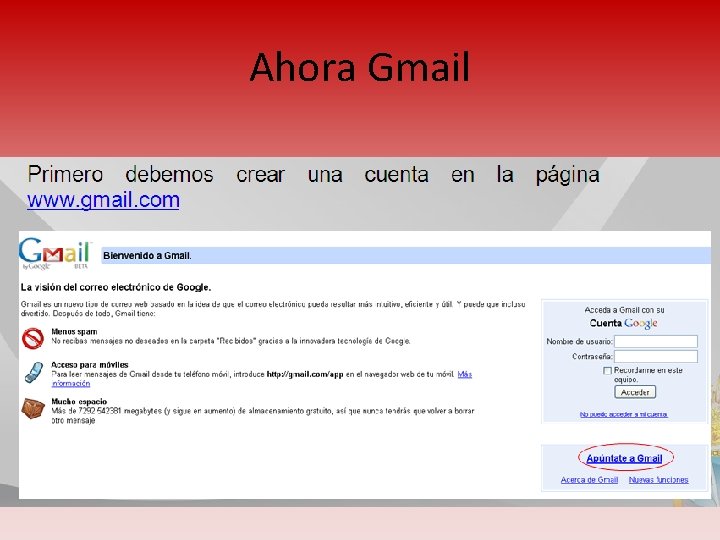Viewport: 720px width, 540px height.
Task: Open No puedo acceder a mi cuenta link
Action: pyautogui.click(x=624, y=414)
